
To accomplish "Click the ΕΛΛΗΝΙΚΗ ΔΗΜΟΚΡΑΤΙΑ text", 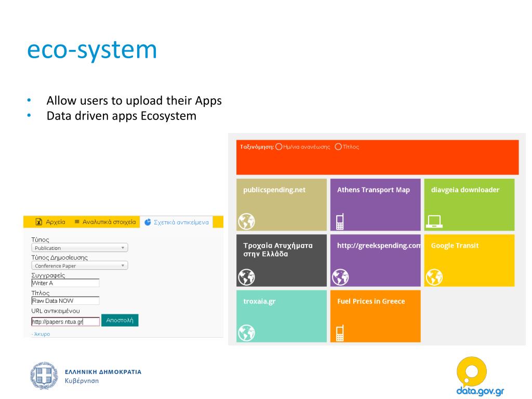I will [x=103, y=372].
